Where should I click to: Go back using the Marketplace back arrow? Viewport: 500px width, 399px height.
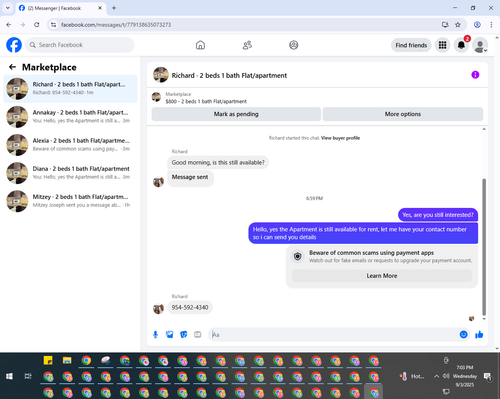(12, 67)
